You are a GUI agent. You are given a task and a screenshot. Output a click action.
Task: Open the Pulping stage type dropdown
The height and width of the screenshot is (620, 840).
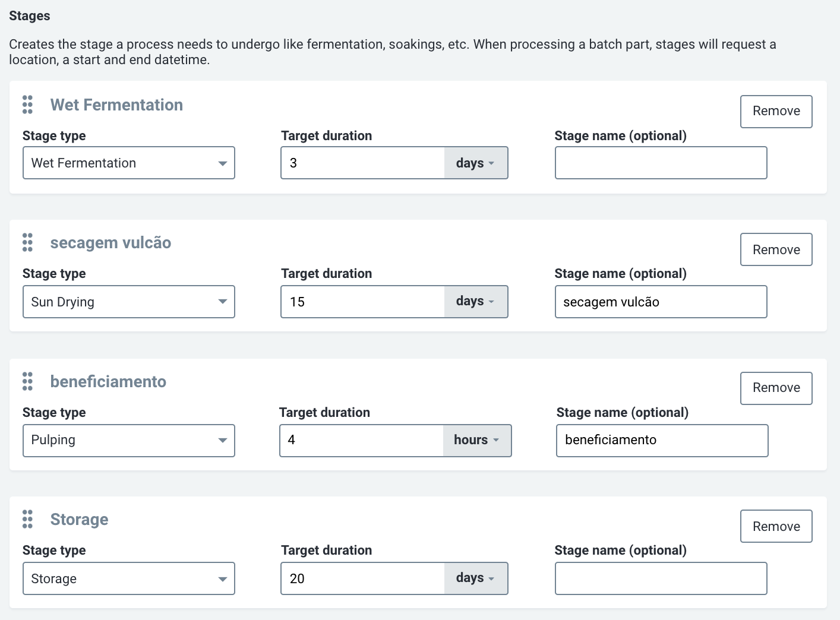(129, 441)
